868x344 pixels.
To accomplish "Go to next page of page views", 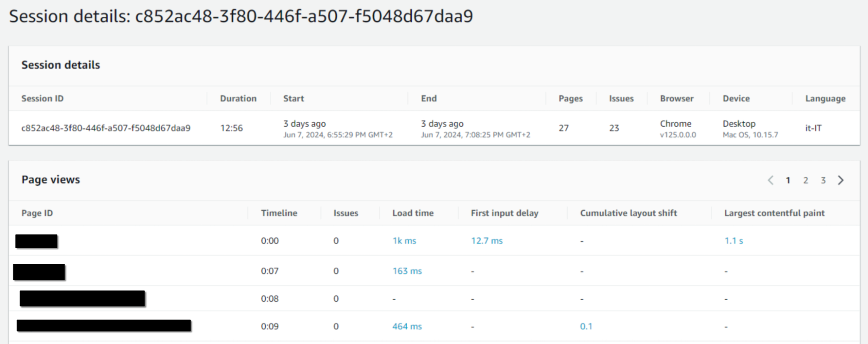I will [x=841, y=180].
